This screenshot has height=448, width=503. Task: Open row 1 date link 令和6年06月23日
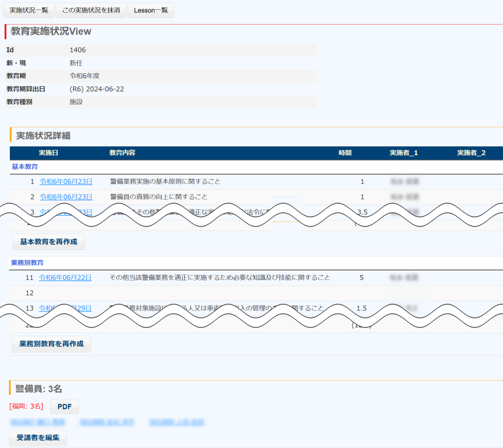tap(66, 182)
